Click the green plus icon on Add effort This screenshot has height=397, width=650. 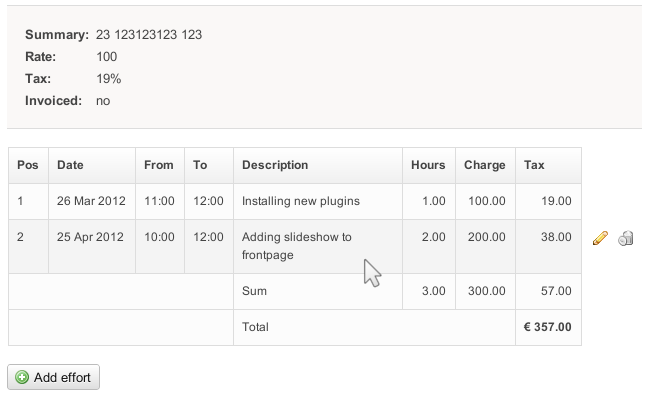tap(22, 377)
